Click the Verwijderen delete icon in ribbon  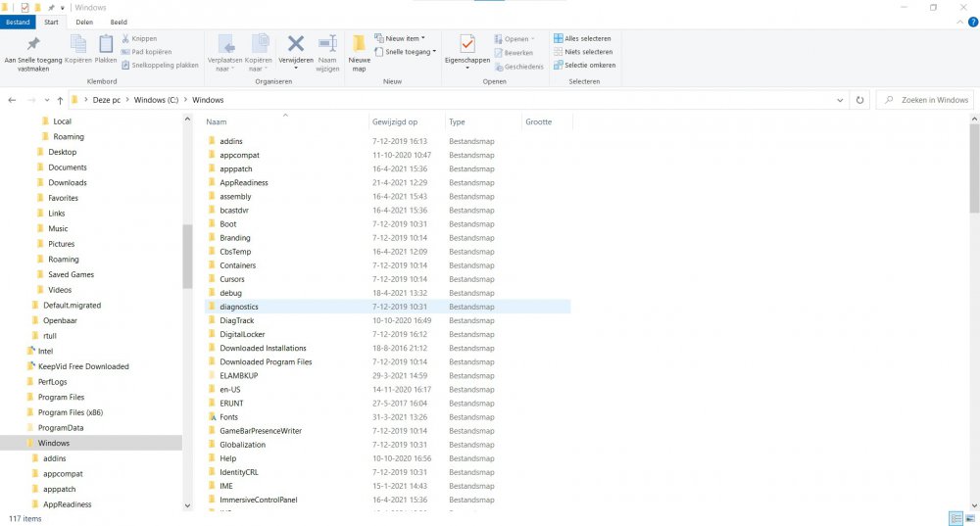(x=295, y=45)
